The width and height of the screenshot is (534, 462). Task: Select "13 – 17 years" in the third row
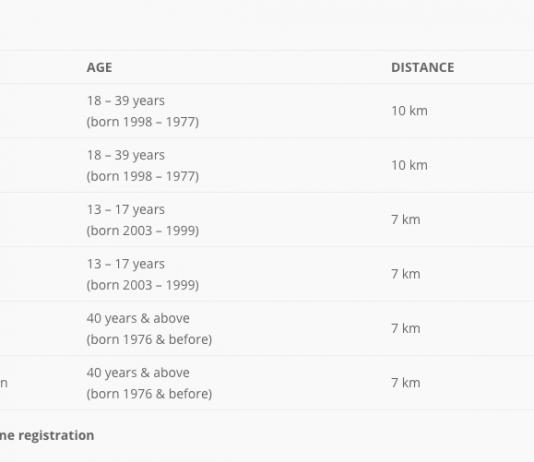126,210
